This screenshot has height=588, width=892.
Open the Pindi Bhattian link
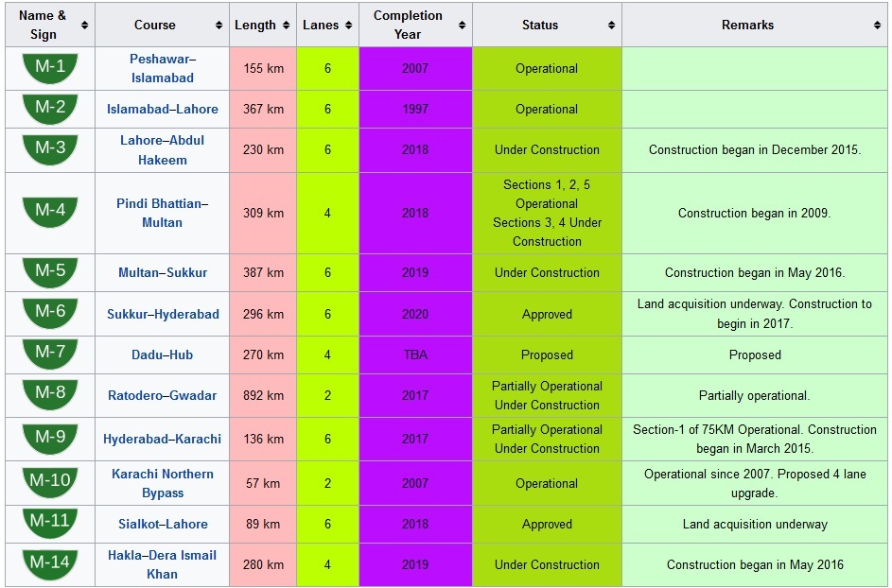159,203
